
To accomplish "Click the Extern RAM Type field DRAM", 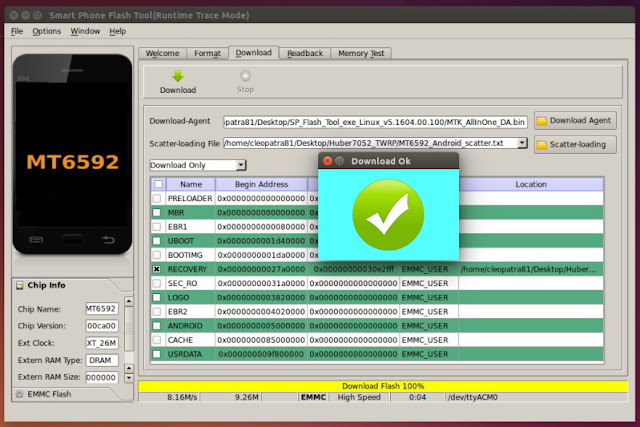I will (x=102, y=360).
